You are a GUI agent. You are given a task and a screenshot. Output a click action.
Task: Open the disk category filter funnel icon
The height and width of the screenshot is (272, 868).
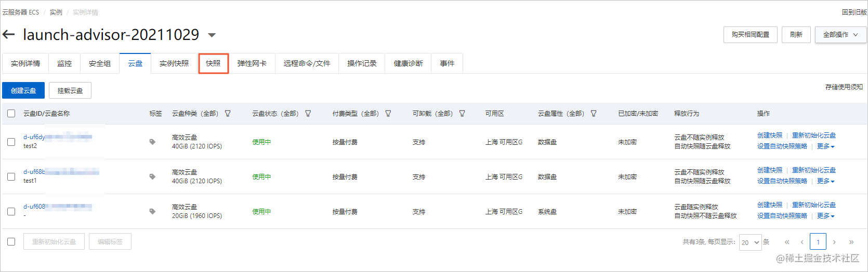[228, 113]
